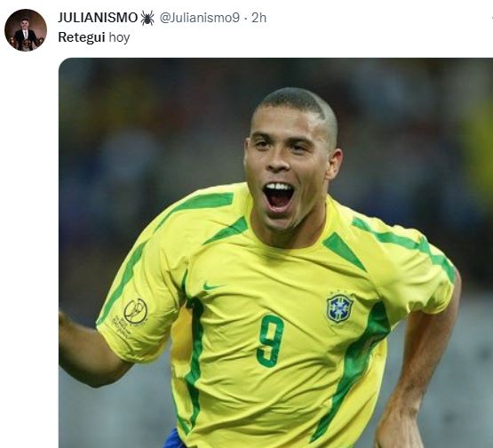The width and height of the screenshot is (493, 448).
Task: Click the World Cup sleeve patch
Action: [x=132, y=316]
